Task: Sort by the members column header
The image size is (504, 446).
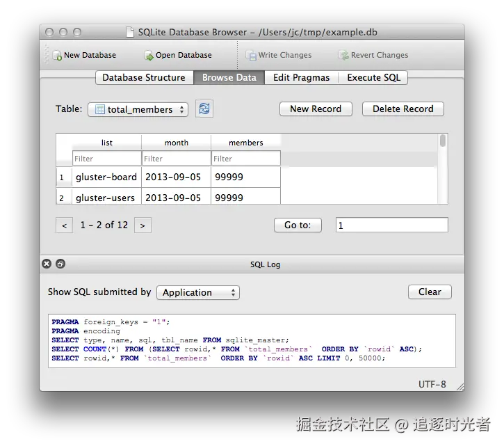Action: pyautogui.click(x=246, y=143)
